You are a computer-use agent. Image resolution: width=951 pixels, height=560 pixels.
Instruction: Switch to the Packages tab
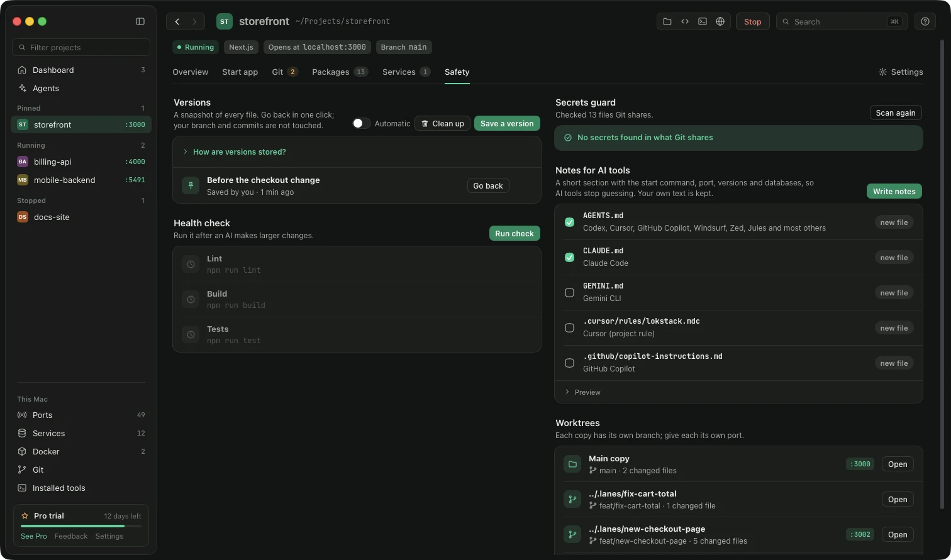[x=340, y=72]
